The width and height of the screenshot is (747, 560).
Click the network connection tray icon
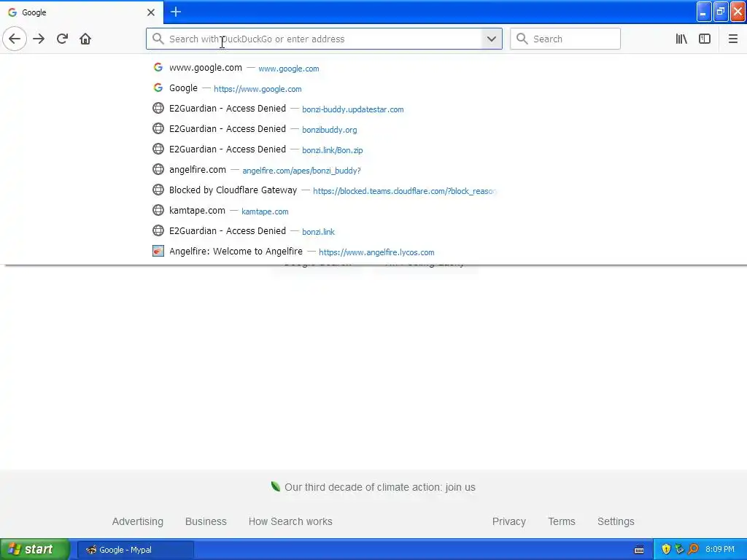[679, 550]
